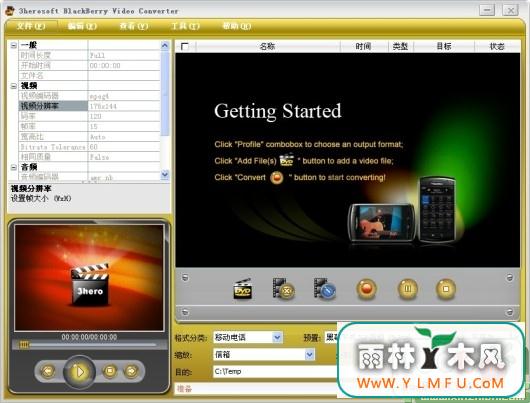This screenshot has height=403, width=530.
Task: Start converting with the red Convert button
Action: click(366, 289)
